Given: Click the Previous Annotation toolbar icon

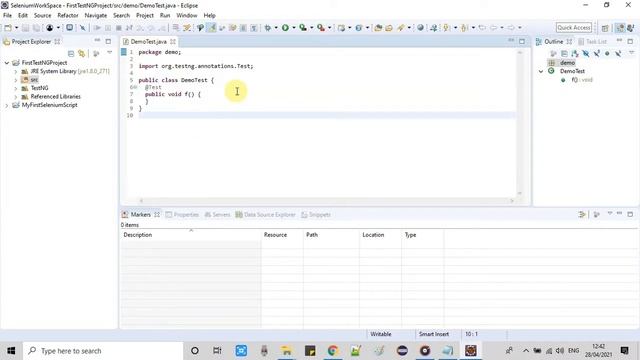Looking at the screenshot, I should 464,28.
